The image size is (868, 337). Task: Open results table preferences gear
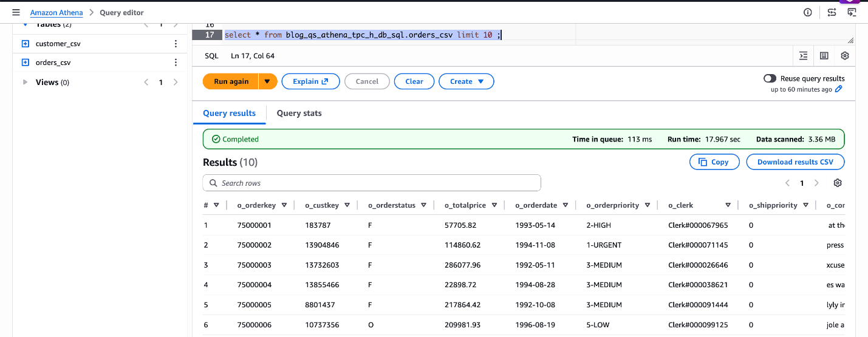[838, 183]
